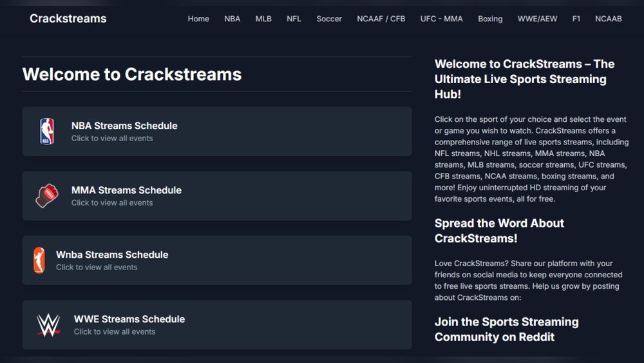Click the orange WNBA logo icon

tap(39, 260)
